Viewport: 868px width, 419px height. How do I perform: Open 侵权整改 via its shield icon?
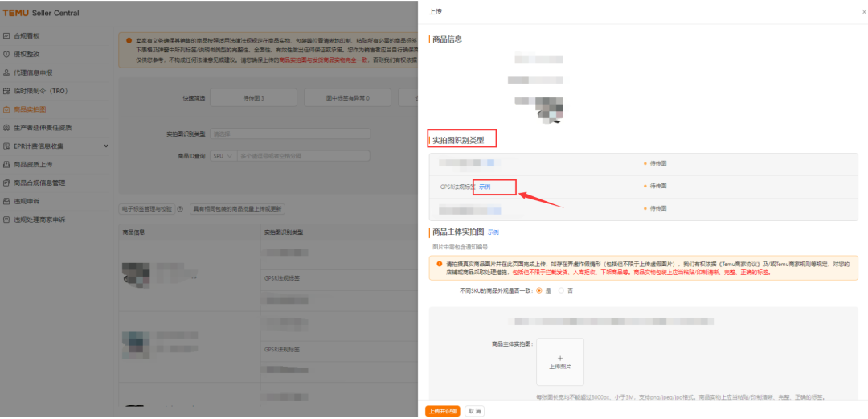coord(6,55)
